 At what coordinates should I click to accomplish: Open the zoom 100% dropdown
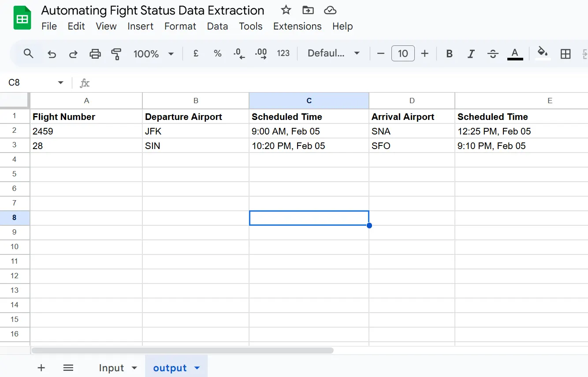coord(153,54)
